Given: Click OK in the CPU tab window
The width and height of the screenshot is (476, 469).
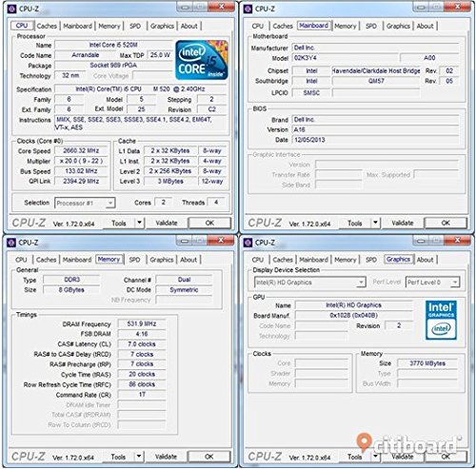Looking at the screenshot, I should 209,223.
